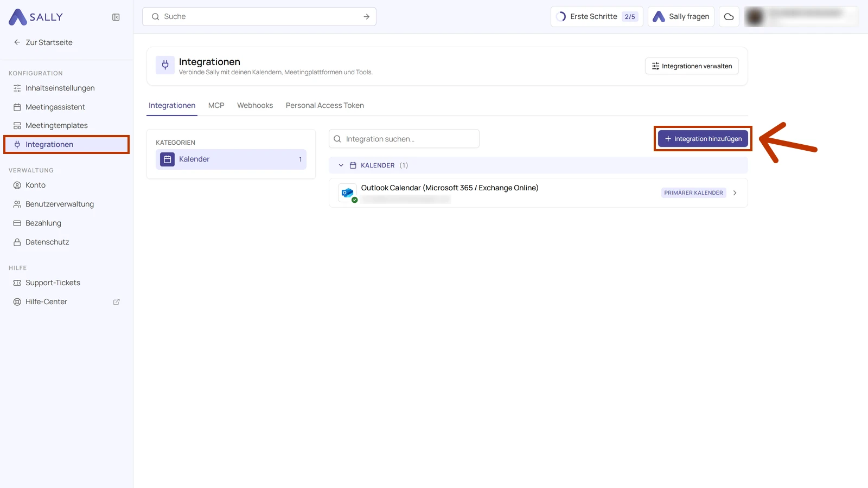Open Benutzerverwaltung
868x488 pixels.
tap(66, 204)
